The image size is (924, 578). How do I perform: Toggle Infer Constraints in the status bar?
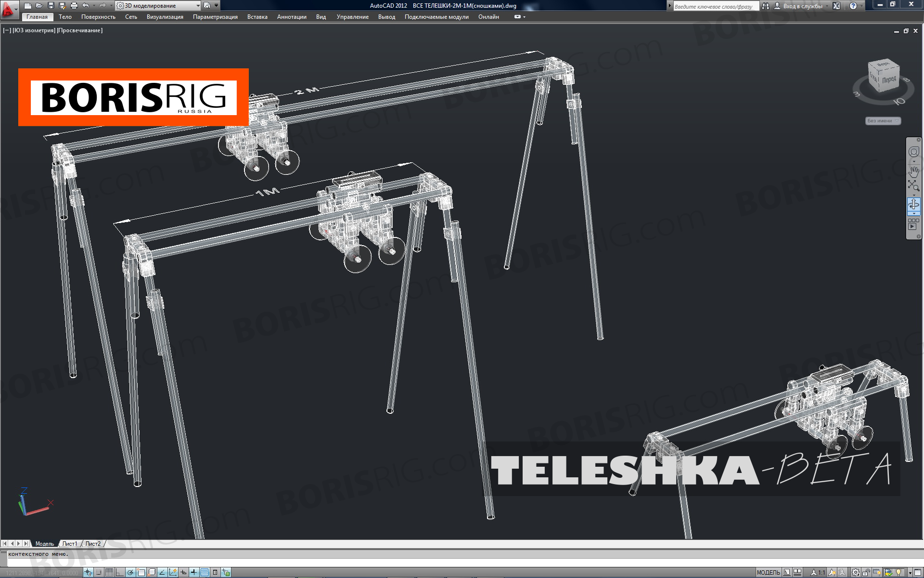[x=88, y=572]
